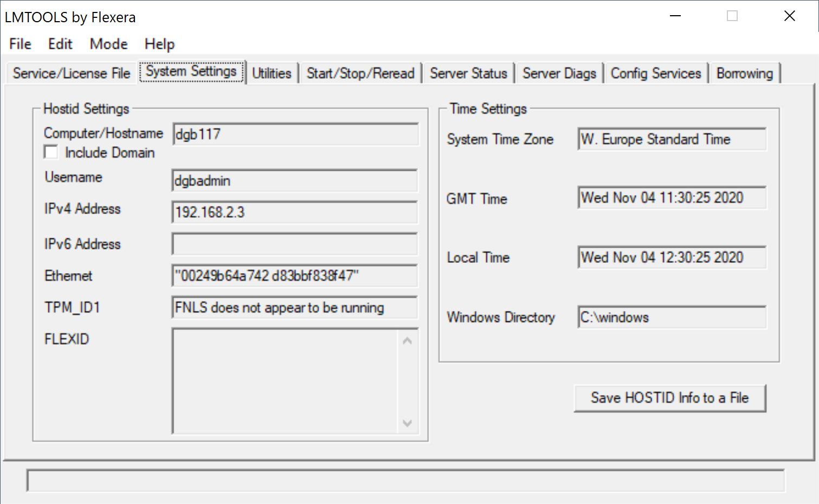The image size is (819, 504).
Task: Enable the Include Domain checkbox
Action: pos(51,153)
